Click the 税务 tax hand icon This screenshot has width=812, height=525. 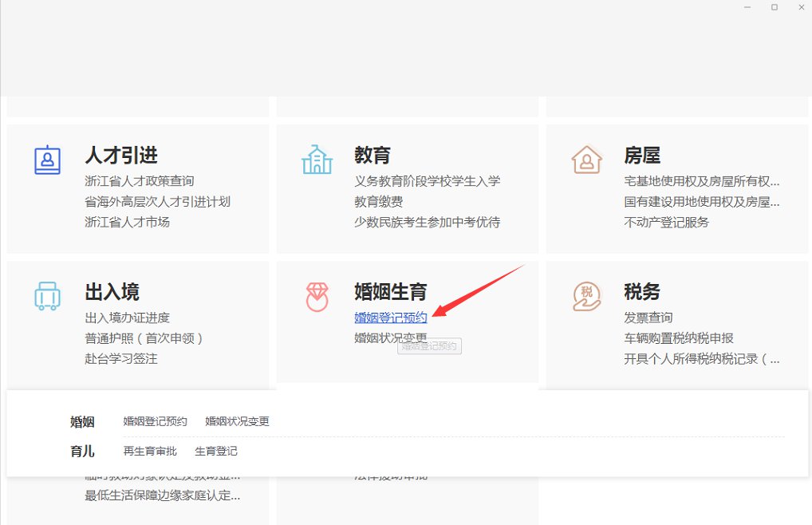tap(586, 296)
